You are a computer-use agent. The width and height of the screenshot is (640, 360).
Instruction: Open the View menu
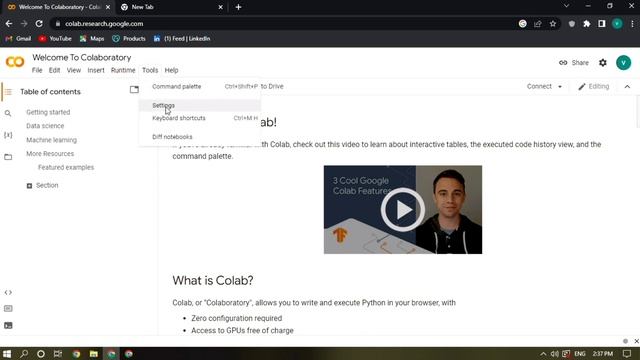[x=74, y=70]
